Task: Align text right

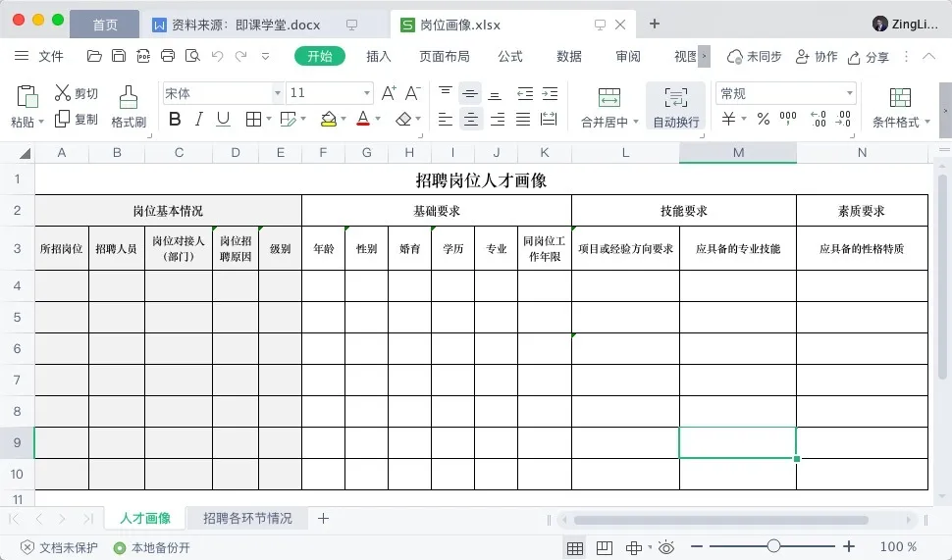Action: (498, 119)
